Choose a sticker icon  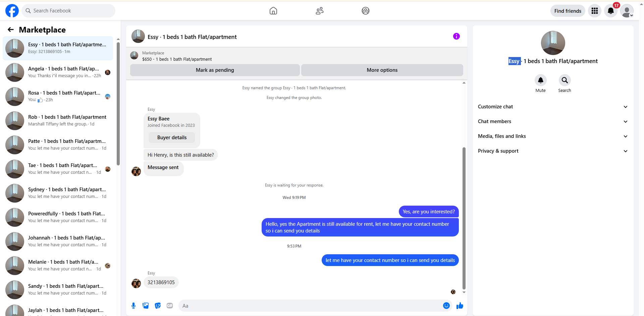158,306
